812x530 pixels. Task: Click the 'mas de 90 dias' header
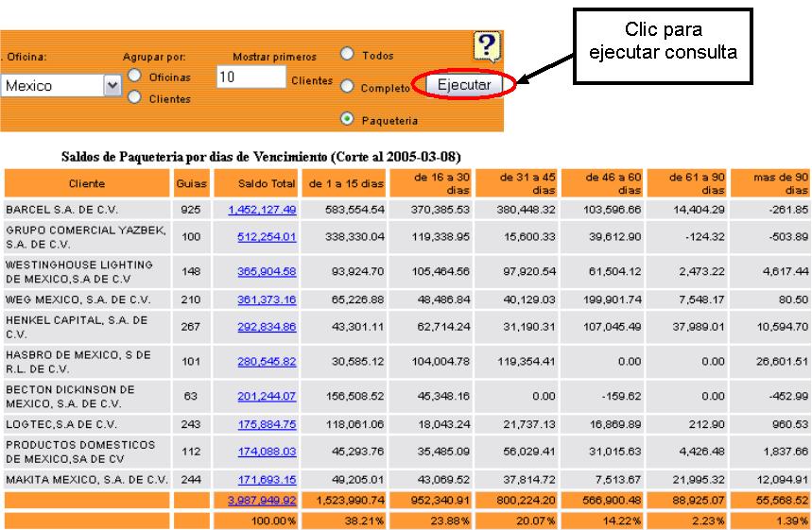click(x=770, y=183)
